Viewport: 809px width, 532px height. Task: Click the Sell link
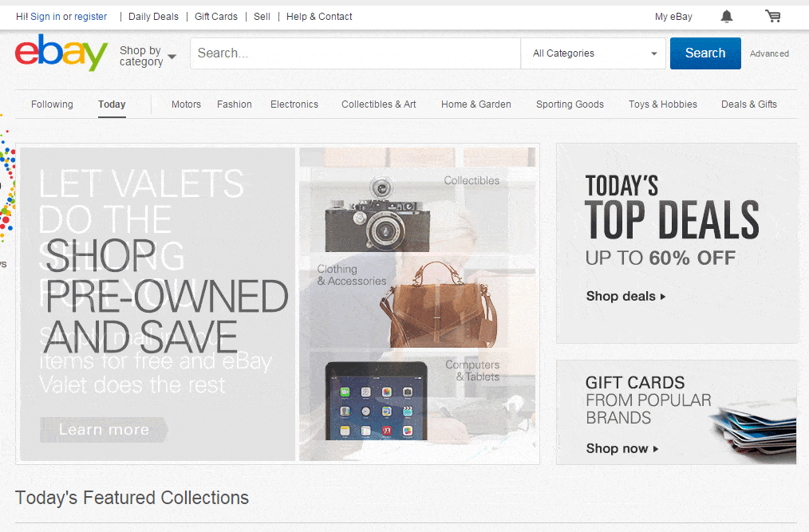pyautogui.click(x=262, y=17)
